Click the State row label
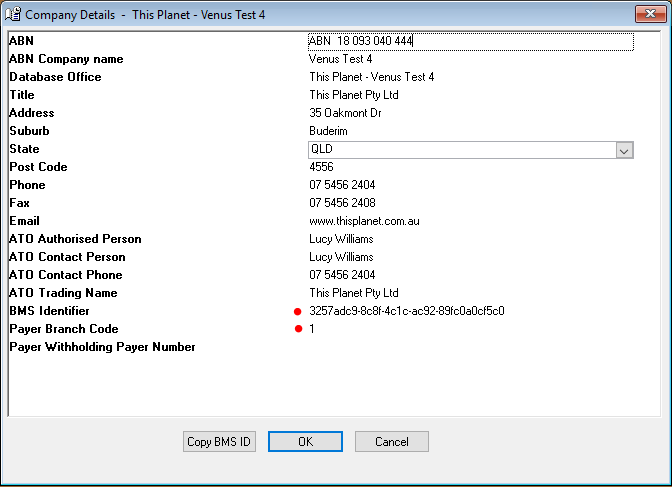672x487 pixels. tap(24, 149)
